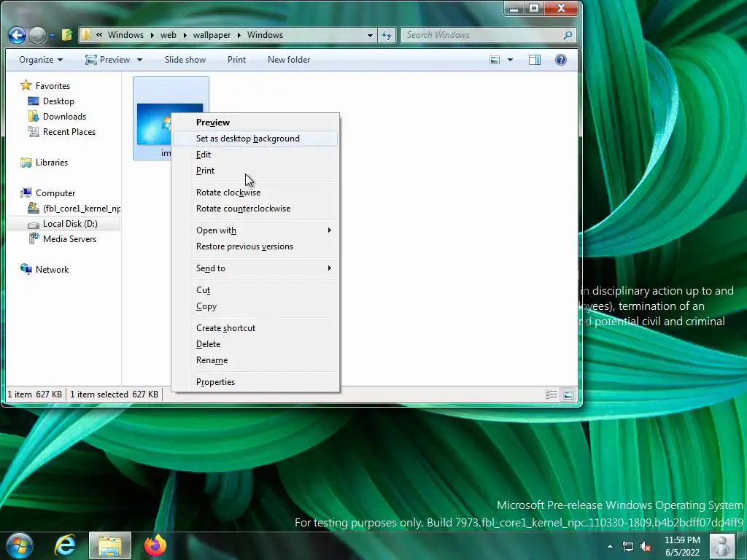The height and width of the screenshot is (560, 747).
Task: Open the recent pages dropdown arrow
Action: [x=52, y=35]
